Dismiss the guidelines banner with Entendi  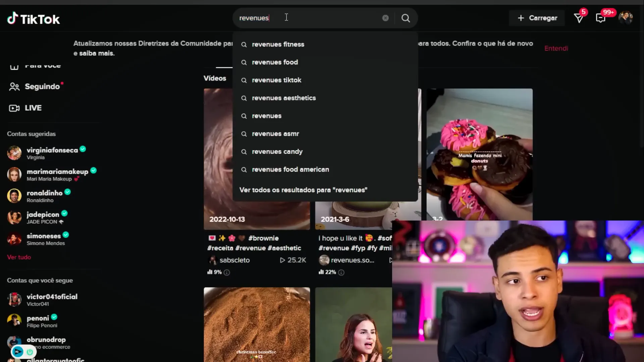coord(556,48)
